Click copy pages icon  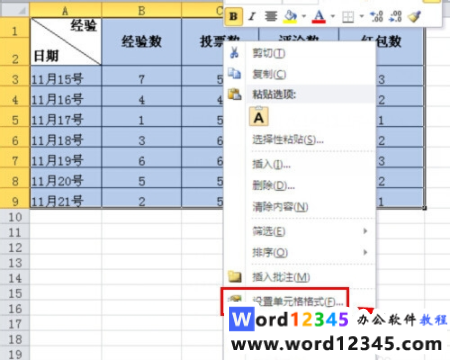234,73
